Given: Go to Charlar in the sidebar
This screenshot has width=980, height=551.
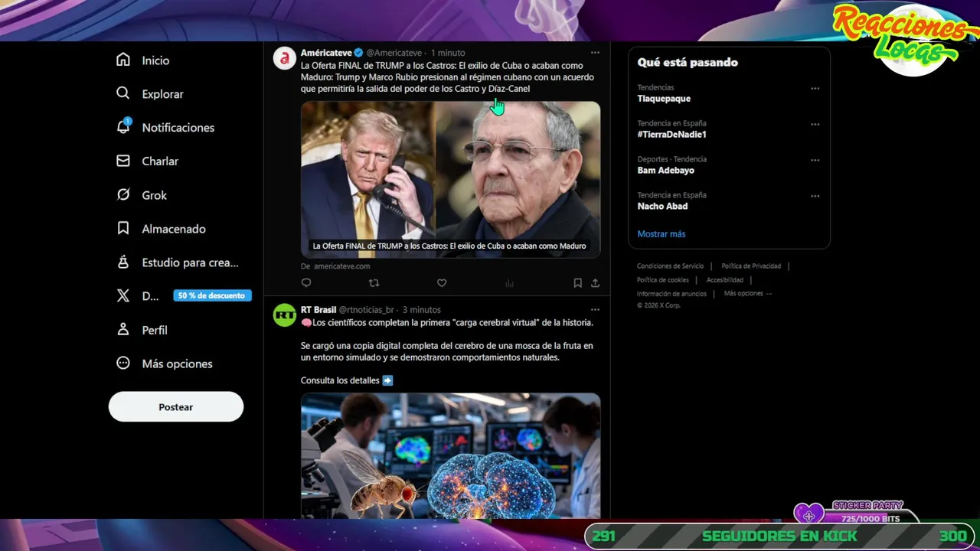Looking at the screenshot, I should tap(160, 161).
